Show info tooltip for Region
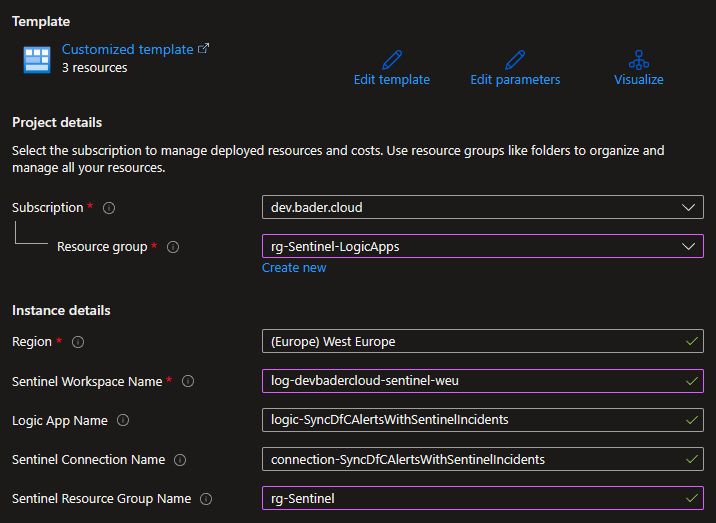Viewport: 716px width, 523px height. pos(78,342)
